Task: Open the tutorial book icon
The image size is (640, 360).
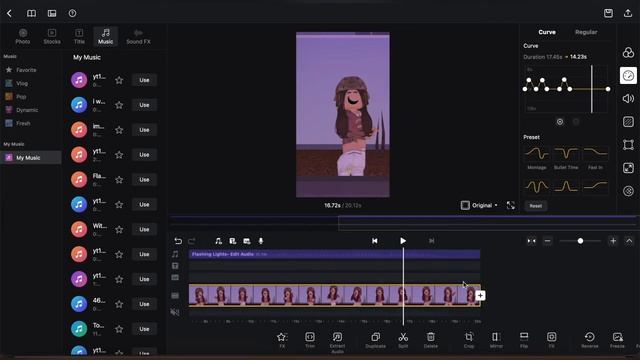Action: [31, 13]
